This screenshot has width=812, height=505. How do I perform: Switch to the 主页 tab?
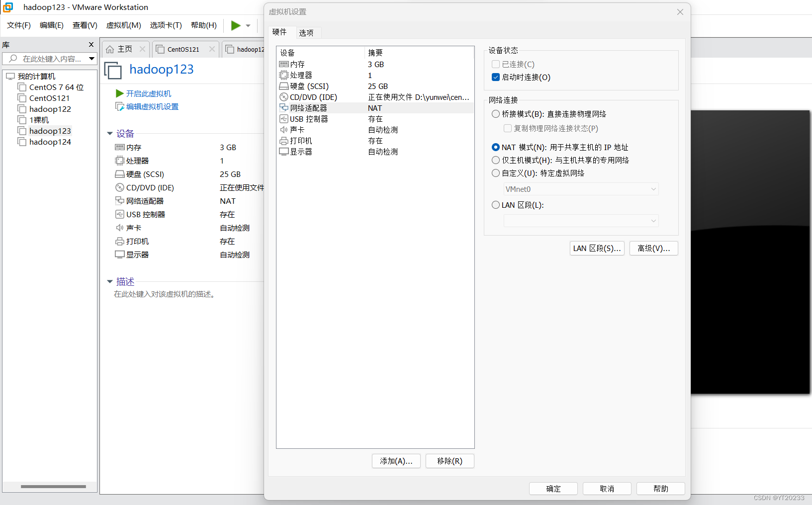[x=125, y=49]
